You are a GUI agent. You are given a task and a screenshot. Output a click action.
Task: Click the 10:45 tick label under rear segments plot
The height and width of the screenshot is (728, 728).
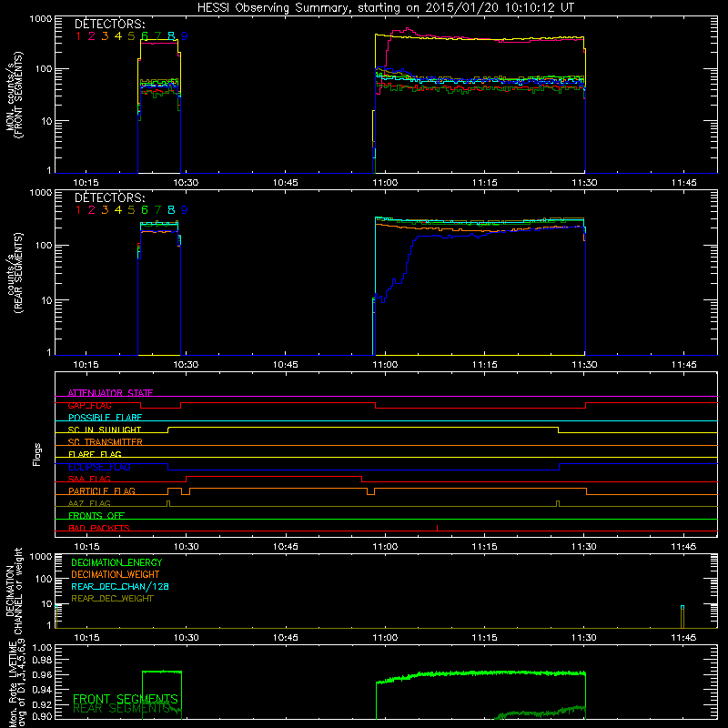[285, 365]
